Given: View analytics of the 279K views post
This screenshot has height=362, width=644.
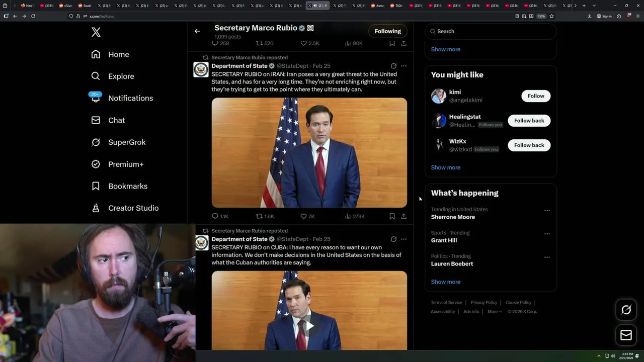Looking at the screenshot, I should point(354,216).
